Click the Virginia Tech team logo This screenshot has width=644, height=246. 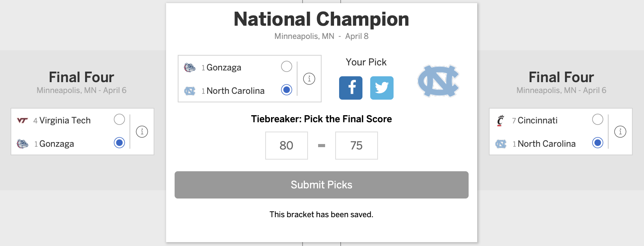(23, 120)
